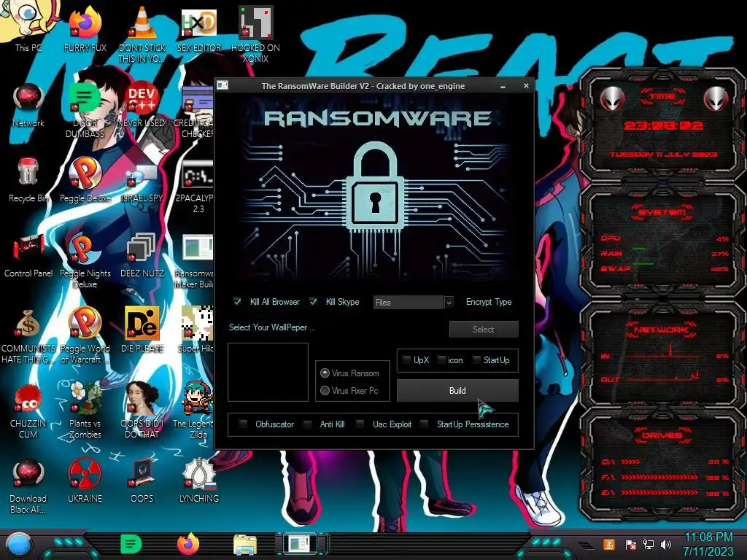Open the green chat app desktop shortcut
This screenshot has height=560, width=747.
pyautogui.click(x=85, y=109)
